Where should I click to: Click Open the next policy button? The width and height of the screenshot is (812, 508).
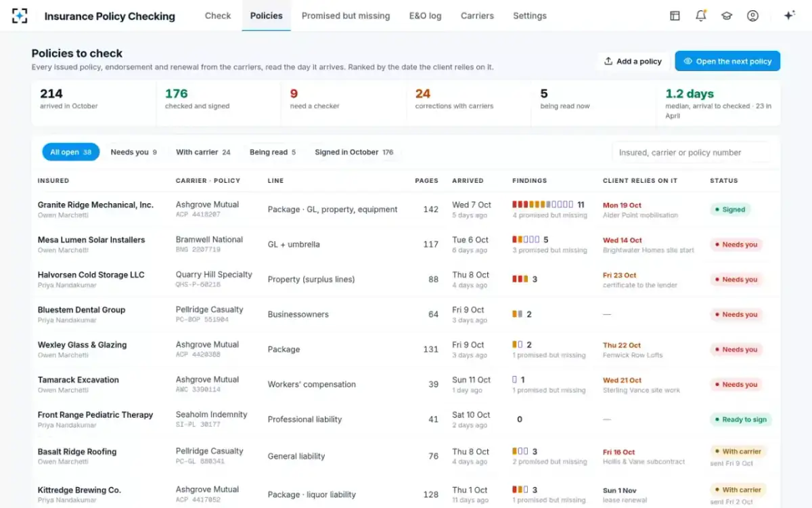coord(727,61)
